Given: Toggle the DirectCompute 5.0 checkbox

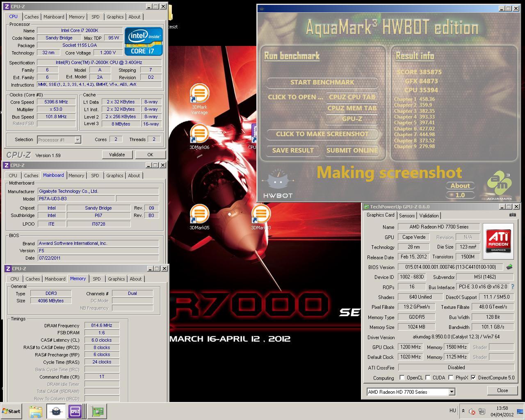Looking at the screenshot, I should coord(474,378).
